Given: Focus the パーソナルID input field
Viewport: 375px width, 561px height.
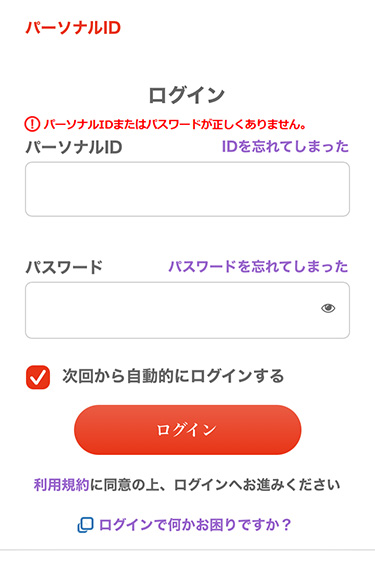Looking at the screenshot, I should (x=187, y=189).
